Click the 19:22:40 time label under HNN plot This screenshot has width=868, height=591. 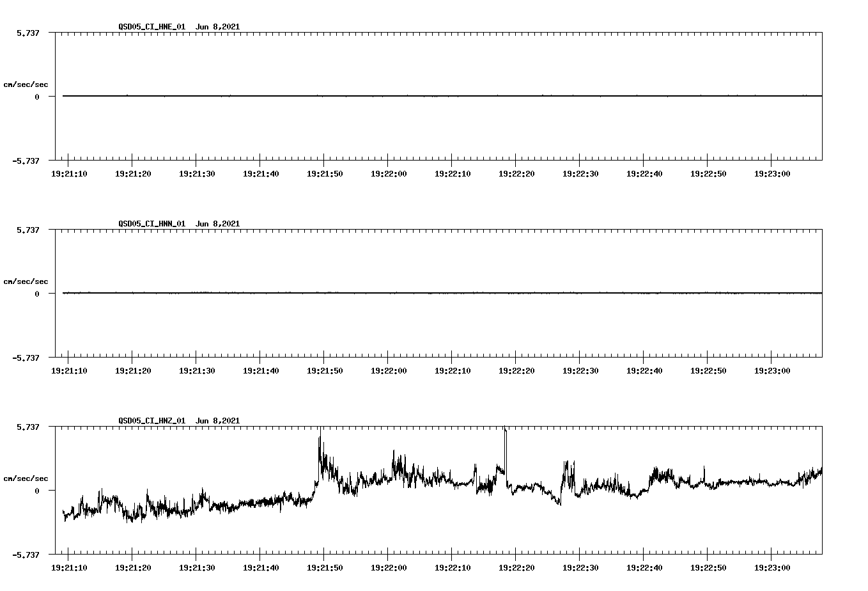pyautogui.click(x=644, y=371)
